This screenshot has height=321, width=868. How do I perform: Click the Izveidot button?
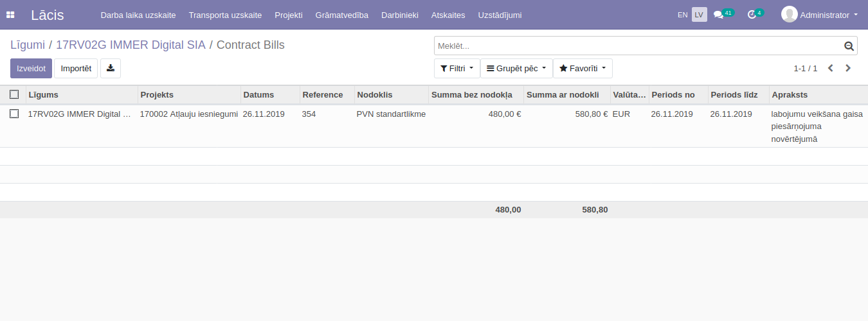click(31, 69)
